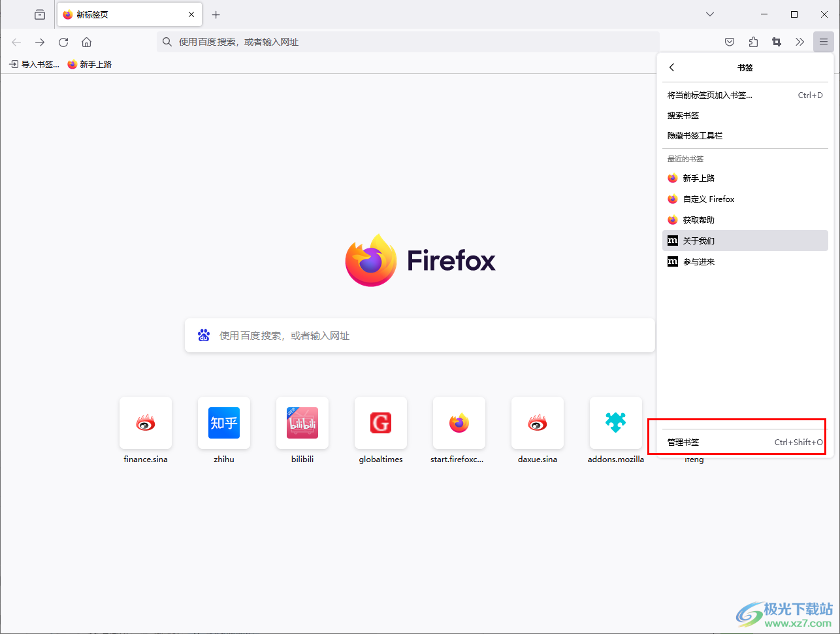Viewport: 840px width, 634px height.
Task: Open recent bookmark 关于我们
Action: point(745,241)
